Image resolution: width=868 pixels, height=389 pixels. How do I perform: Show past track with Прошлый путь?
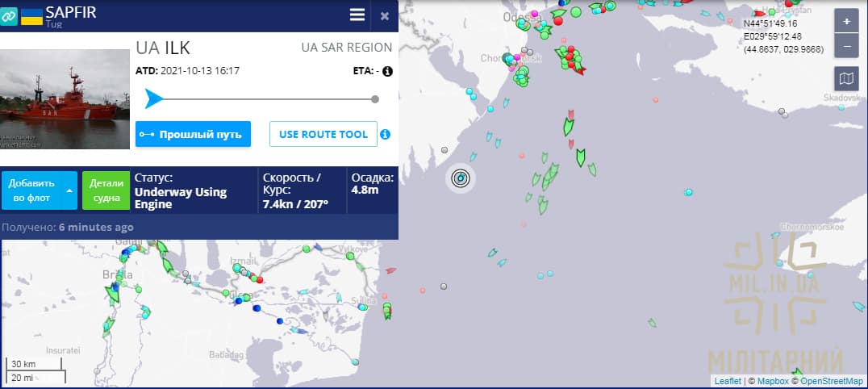point(193,134)
